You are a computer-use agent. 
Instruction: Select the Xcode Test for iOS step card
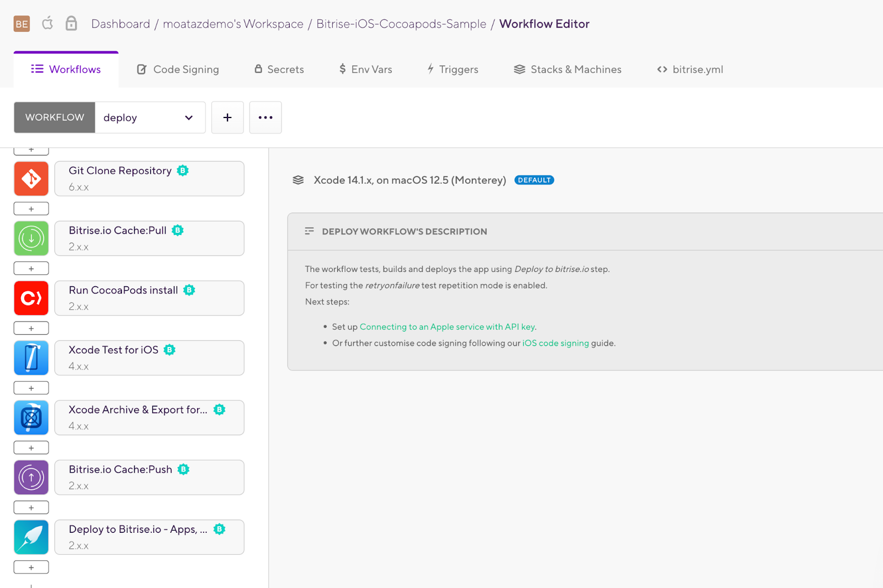[x=150, y=358]
